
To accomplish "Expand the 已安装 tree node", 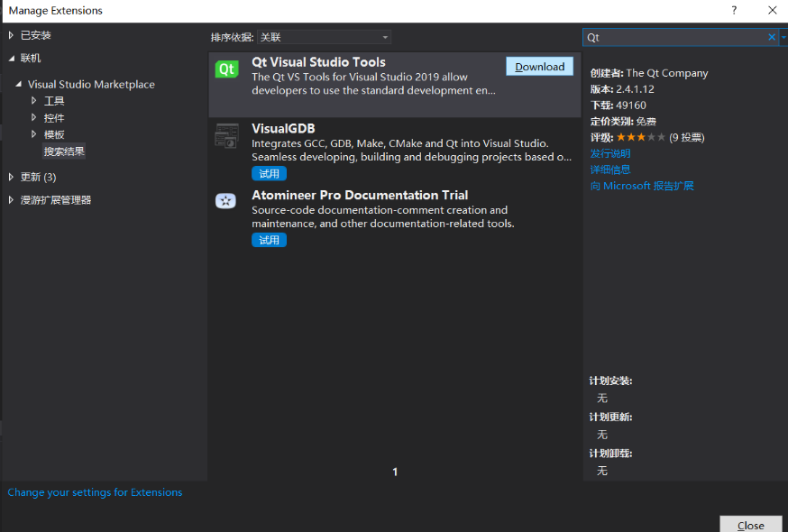I will [x=11, y=35].
